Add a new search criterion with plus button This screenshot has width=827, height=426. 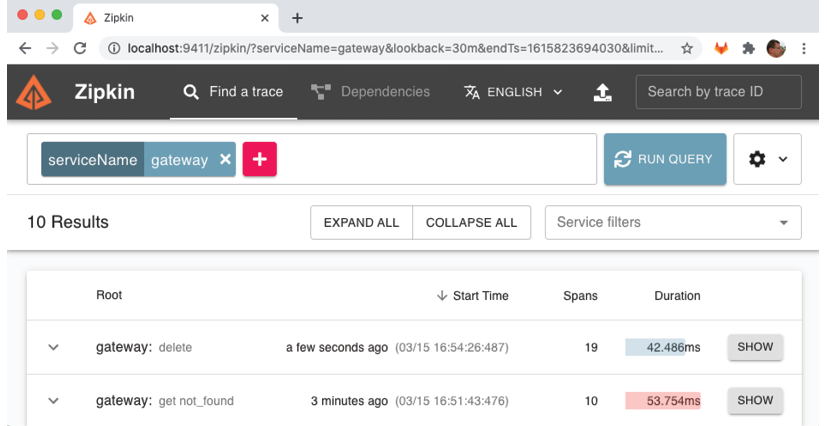coord(259,159)
